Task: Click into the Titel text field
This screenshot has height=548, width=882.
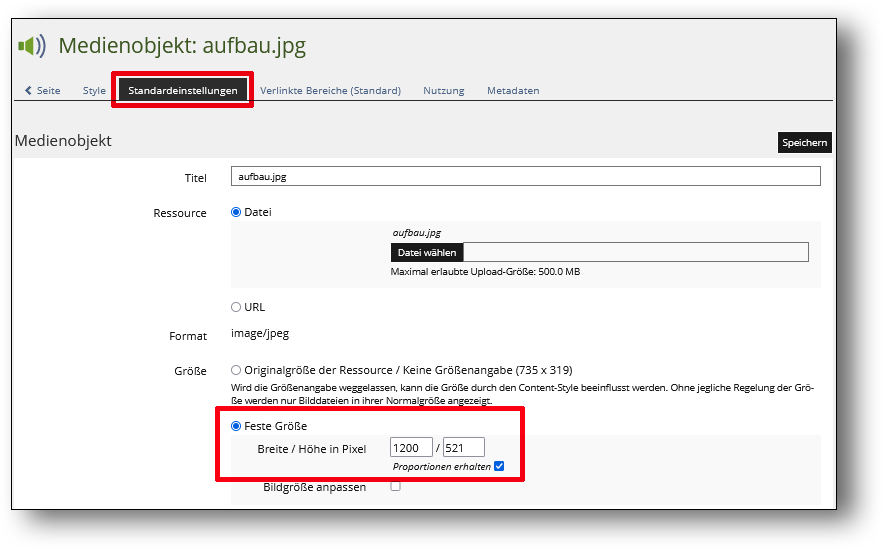Action: click(525, 176)
